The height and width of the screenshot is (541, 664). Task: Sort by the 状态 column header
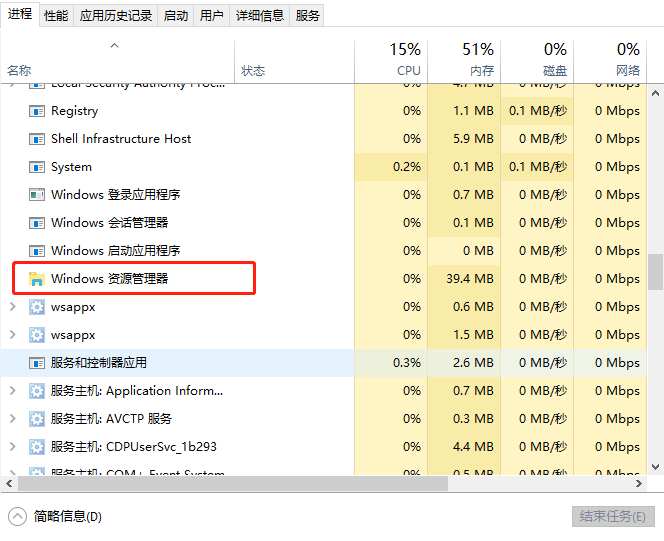[294, 62]
